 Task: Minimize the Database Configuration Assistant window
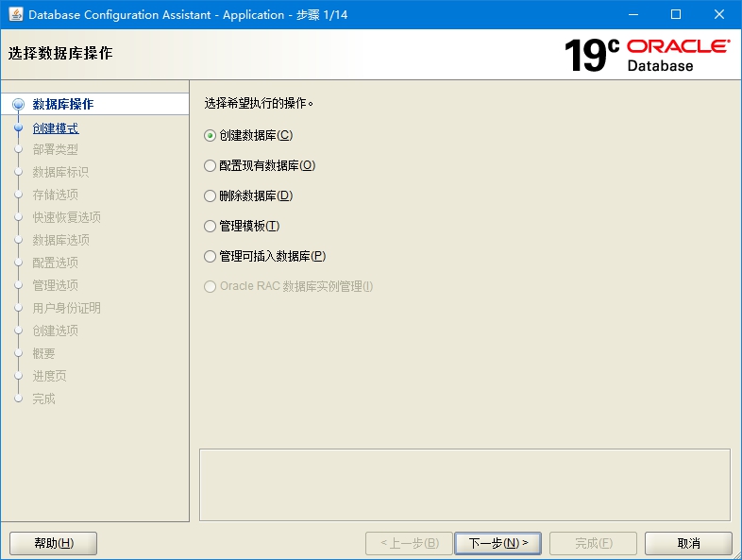coord(632,14)
